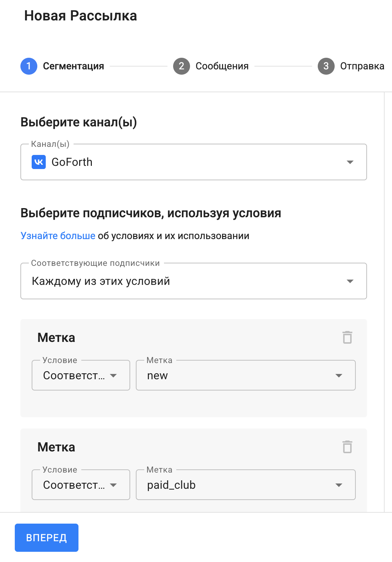Click the VK icon beside GoForth

pos(39,162)
